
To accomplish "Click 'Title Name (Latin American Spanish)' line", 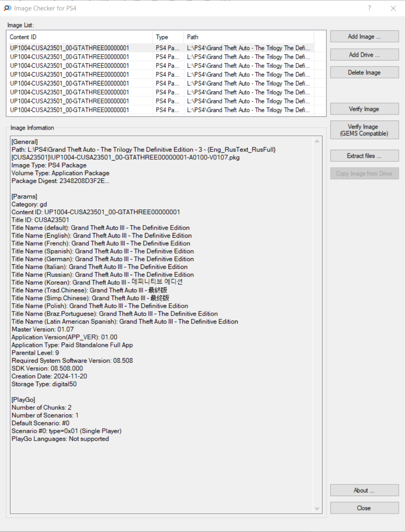I will point(125,321).
